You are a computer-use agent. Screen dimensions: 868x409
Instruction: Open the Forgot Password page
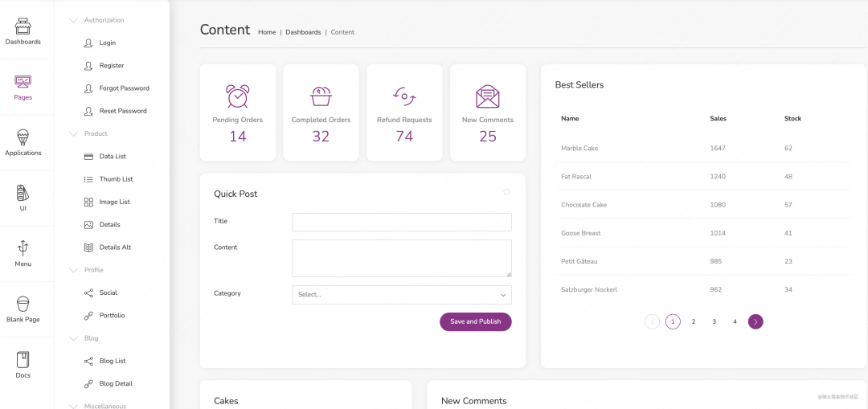click(124, 88)
